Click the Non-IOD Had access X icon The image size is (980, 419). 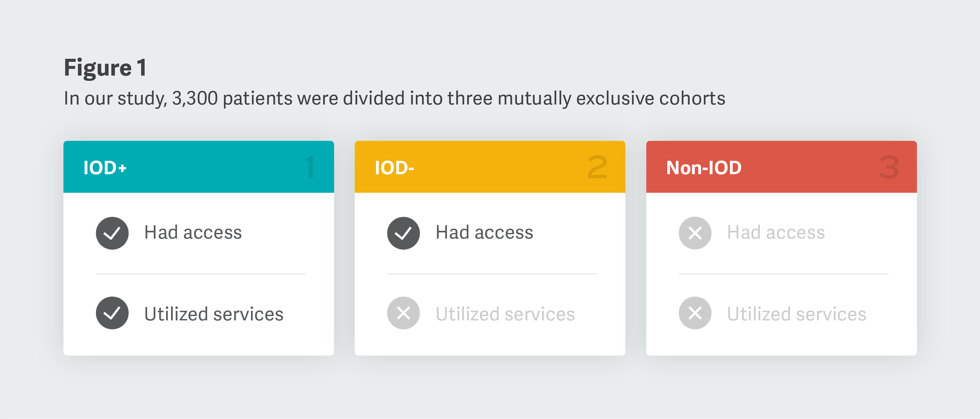[x=695, y=233]
